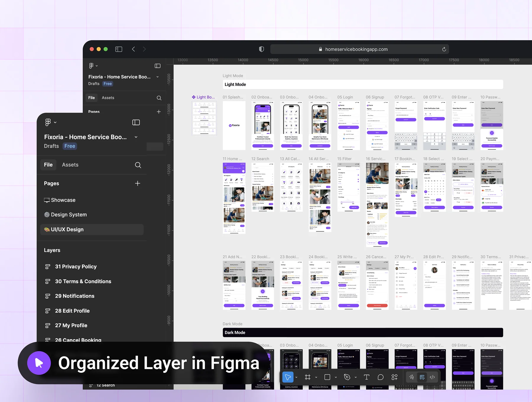Open file name chevron in back window sidebar

point(158,77)
